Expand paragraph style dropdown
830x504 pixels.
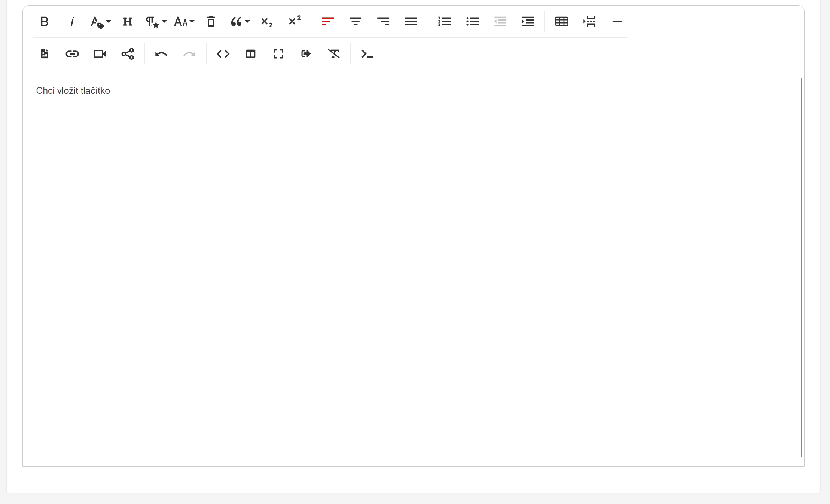[x=156, y=22]
